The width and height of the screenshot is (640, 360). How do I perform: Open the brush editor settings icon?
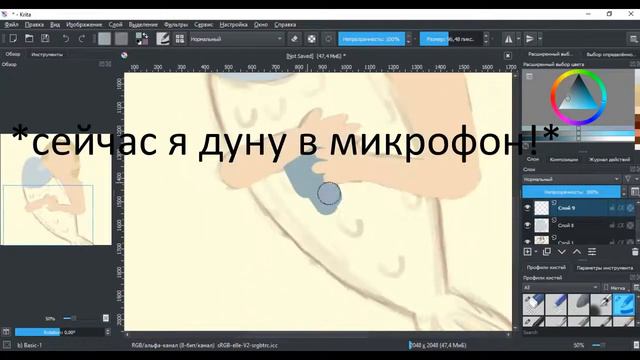[163, 39]
